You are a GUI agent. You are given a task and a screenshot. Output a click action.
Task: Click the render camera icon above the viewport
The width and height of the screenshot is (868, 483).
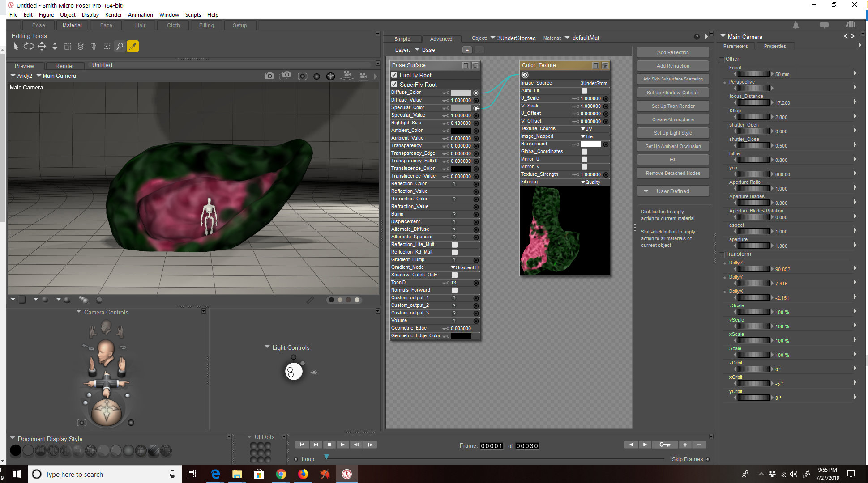pyautogui.click(x=269, y=76)
